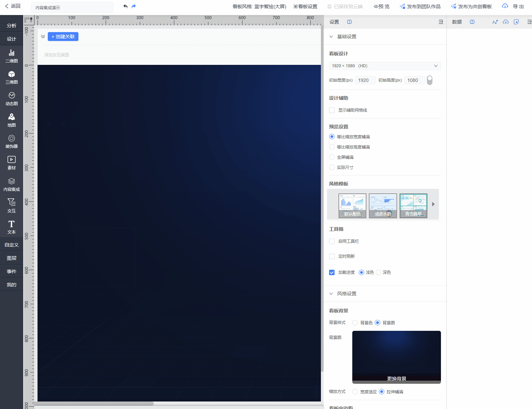This screenshot has height=409, width=532.
Task: Click the dashboard name field 内容集成演示
Action: click(72, 8)
